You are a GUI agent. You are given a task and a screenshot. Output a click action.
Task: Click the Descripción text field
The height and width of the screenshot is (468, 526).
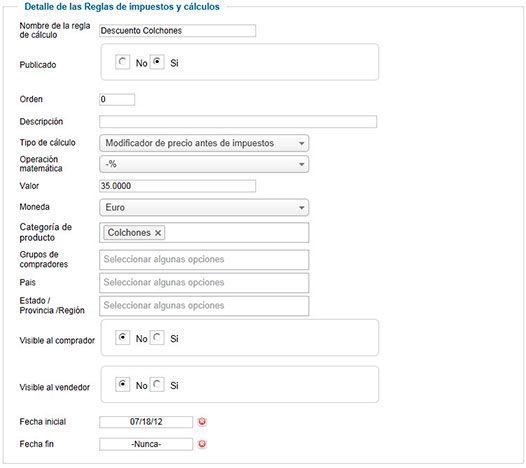238,121
